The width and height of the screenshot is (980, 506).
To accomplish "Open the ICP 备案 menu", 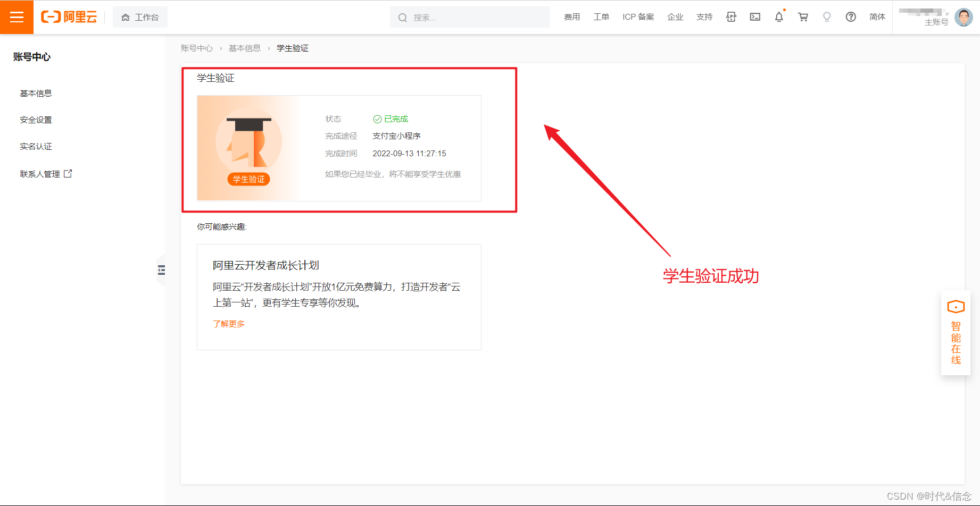I will pos(638,17).
